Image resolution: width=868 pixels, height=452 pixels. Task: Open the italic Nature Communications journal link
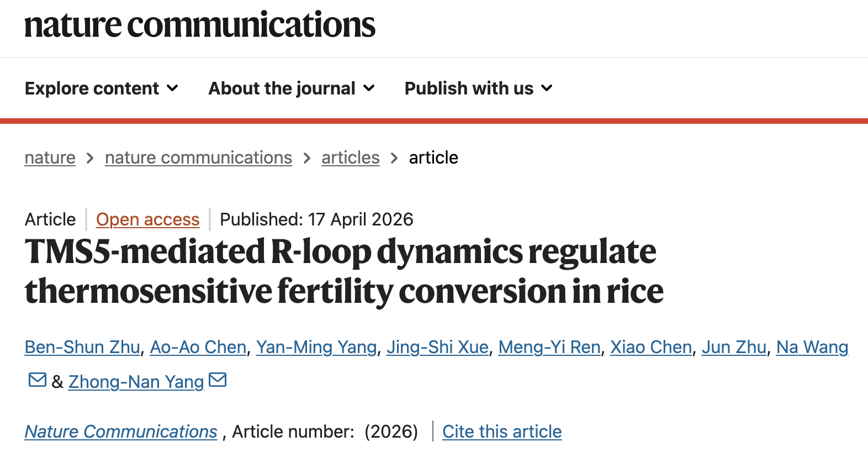tap(121, 432)
